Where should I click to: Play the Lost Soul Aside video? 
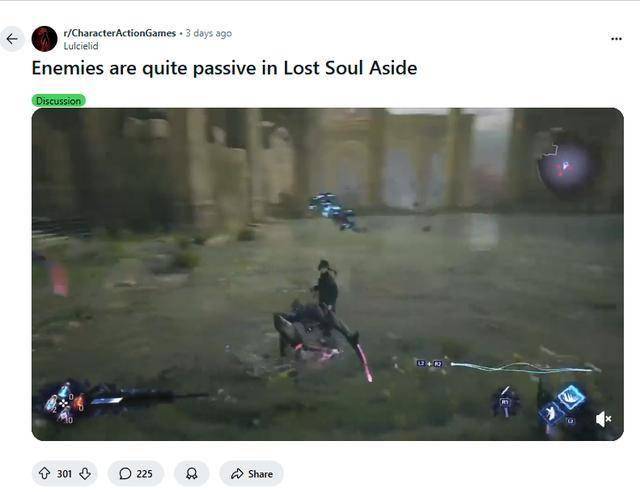[x=327, y=274]
